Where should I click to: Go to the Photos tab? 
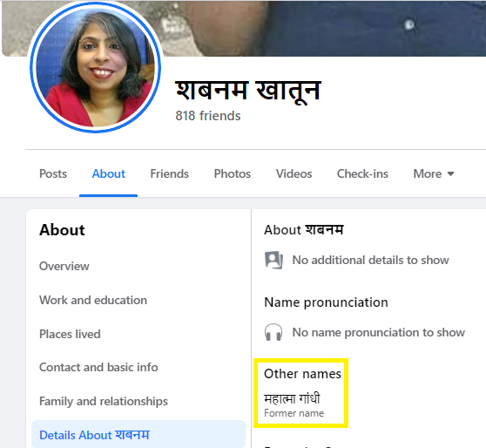(x=233, y=173)
